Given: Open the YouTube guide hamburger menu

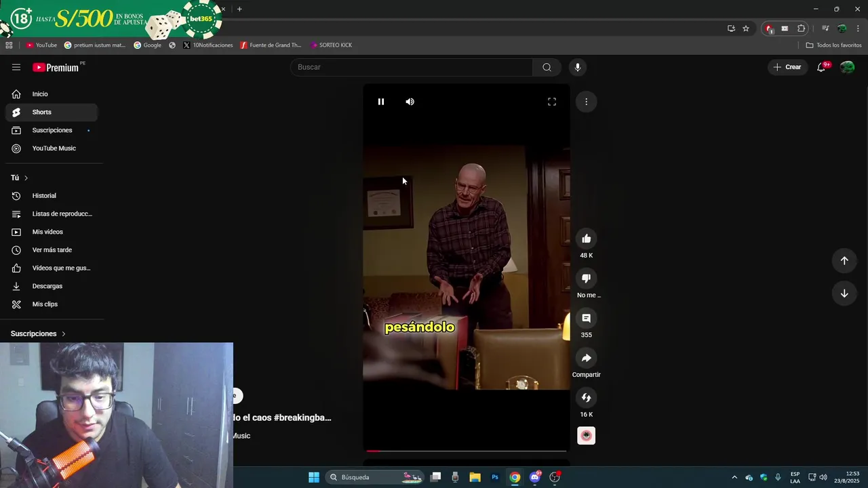Looking at the screenshot, I should click(x=16, y=67).
